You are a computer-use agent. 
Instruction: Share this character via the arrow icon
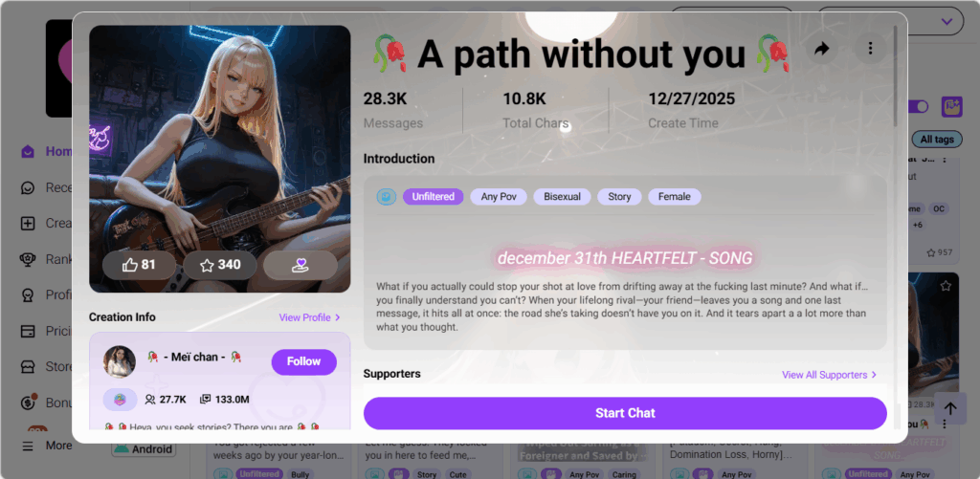[x=822, y=49]
